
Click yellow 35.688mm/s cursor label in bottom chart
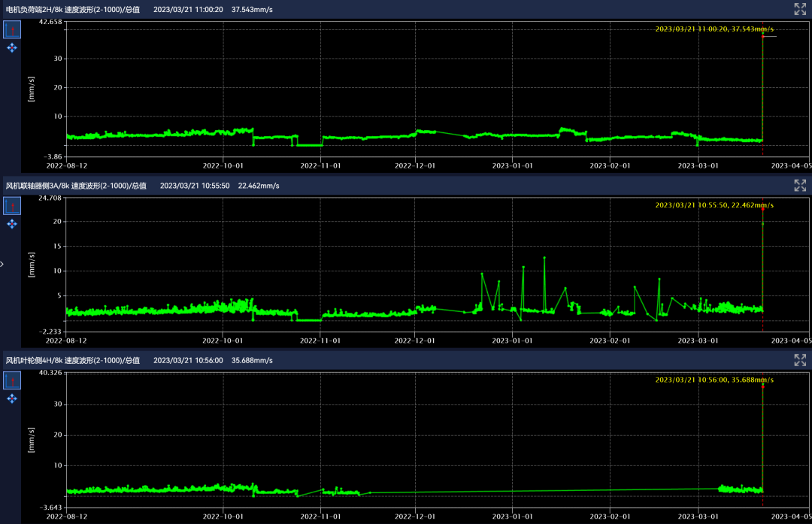[x=714, y=380]
